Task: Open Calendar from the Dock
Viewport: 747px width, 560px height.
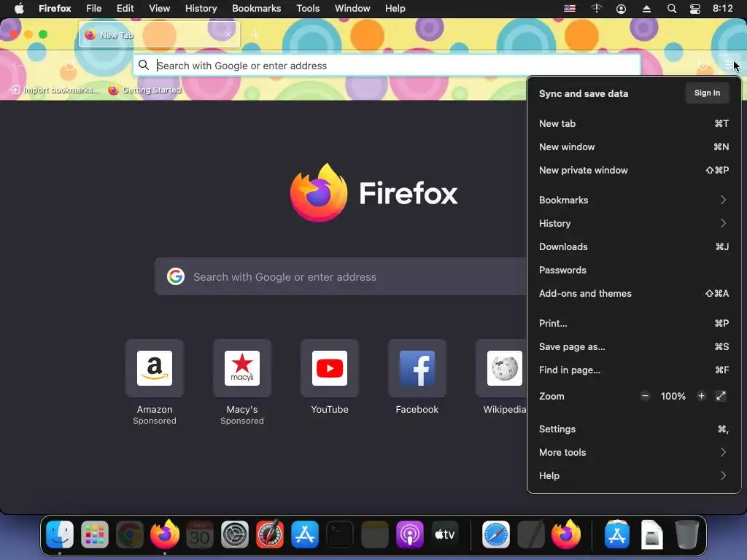Action: 200,534
